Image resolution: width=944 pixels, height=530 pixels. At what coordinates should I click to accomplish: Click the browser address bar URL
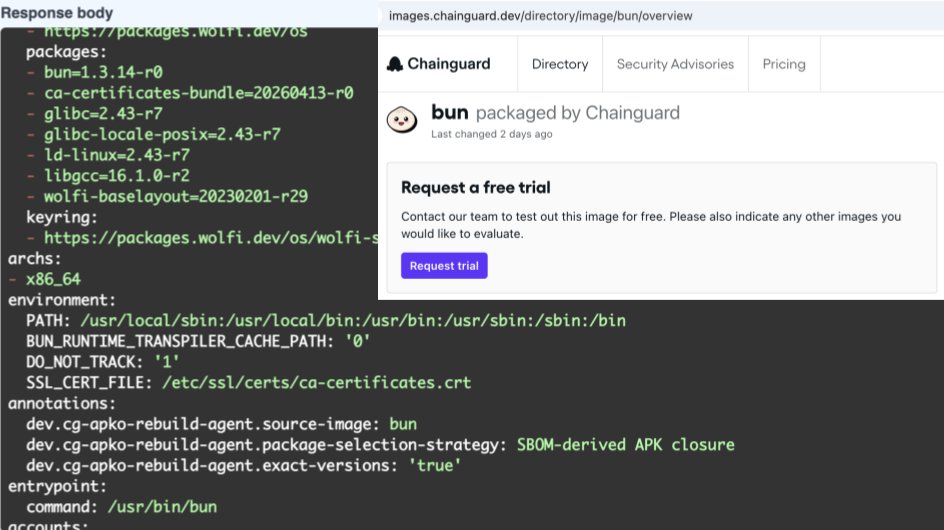pyautogui.click(x=541, y=16)
